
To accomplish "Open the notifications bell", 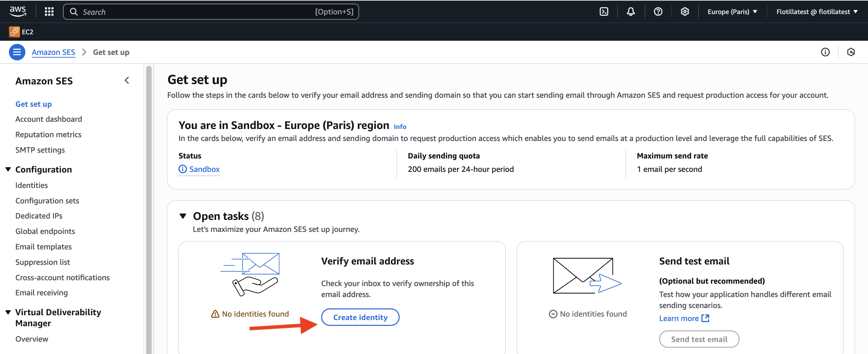I will click(631, 12).
